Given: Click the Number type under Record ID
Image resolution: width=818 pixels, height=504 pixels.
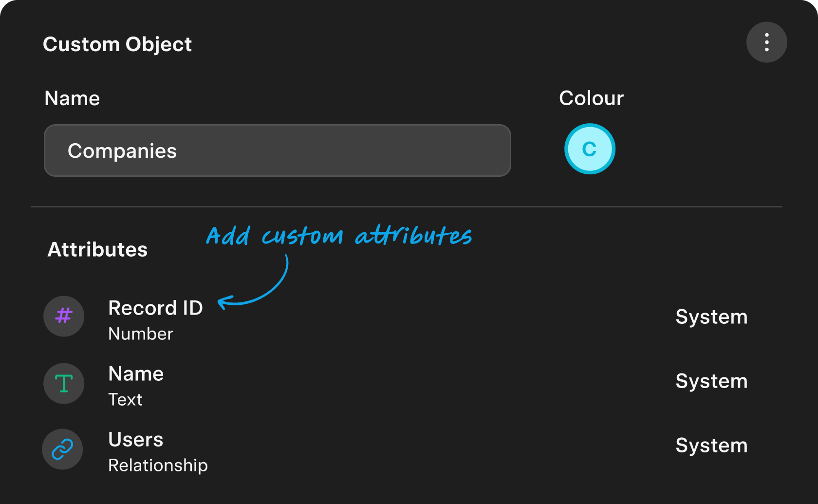Looking at the screenshot, I should 141,334.
